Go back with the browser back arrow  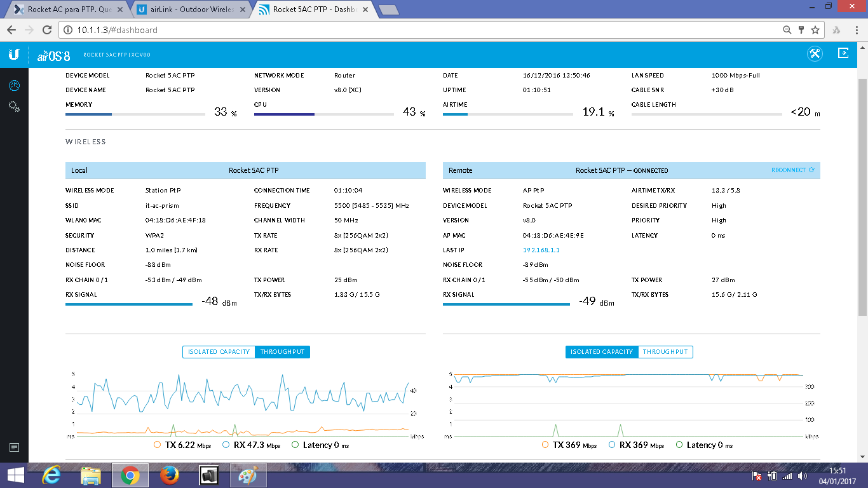pyautogui.click(x=11, y=30)
